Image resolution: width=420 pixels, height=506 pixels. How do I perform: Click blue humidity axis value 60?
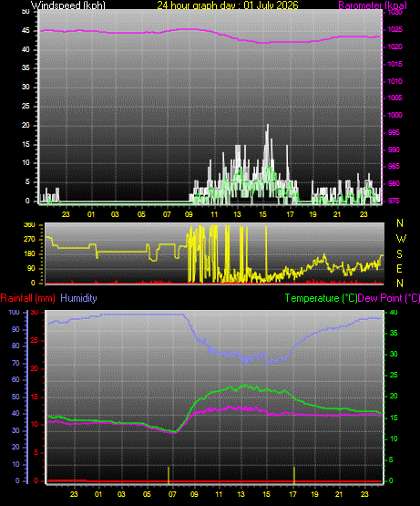point(15,380)
